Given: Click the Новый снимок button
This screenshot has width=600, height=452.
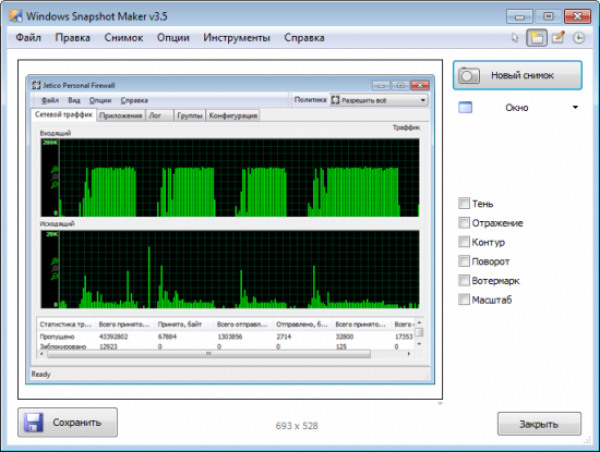Looking at the screenshot, I should [518, 75].
